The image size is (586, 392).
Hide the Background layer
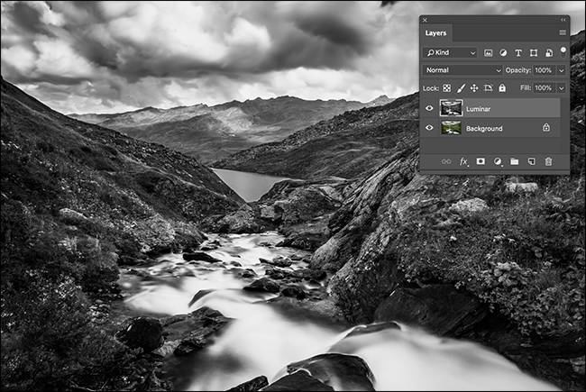[429, 129]
